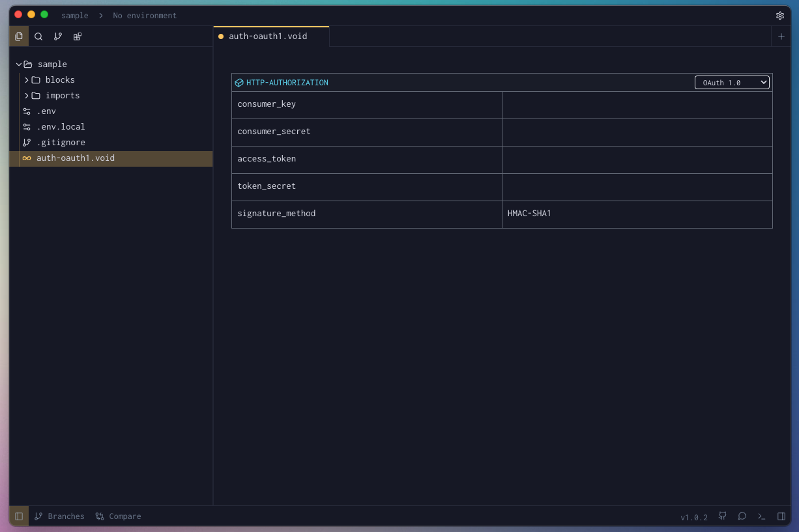Select the source control icon in the sidebar
The image size is (799, 532).
click(x=58, y=36)
